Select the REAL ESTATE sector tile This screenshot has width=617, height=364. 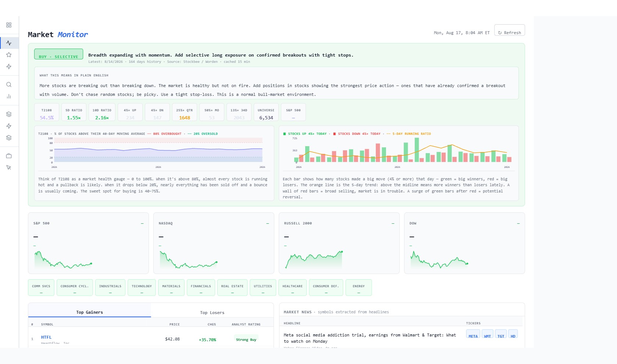tap(232, 288)
